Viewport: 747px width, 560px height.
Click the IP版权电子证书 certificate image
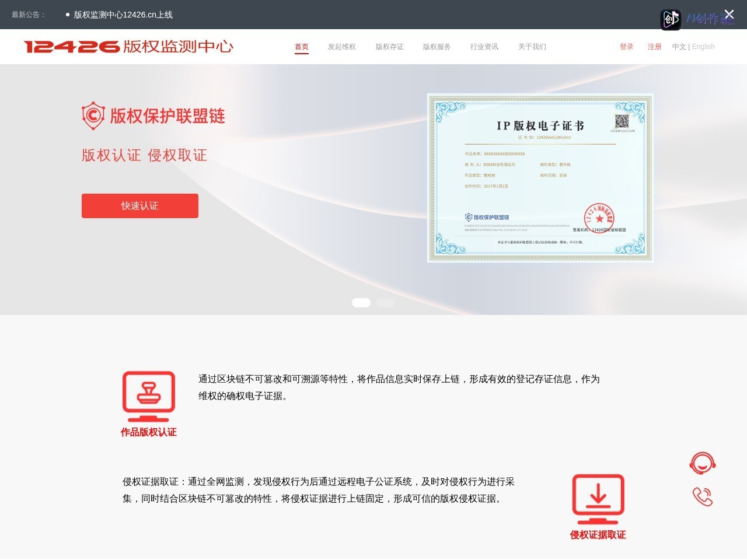click(540, 178)
